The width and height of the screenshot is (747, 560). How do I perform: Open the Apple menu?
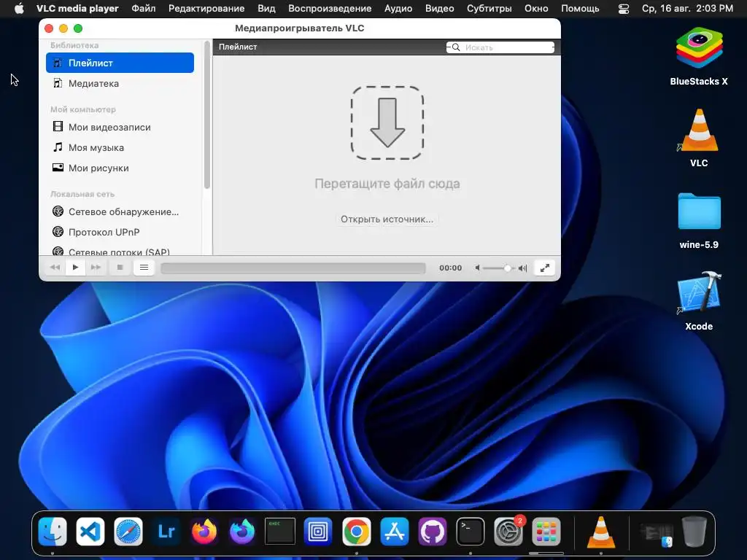pos(19,8)
